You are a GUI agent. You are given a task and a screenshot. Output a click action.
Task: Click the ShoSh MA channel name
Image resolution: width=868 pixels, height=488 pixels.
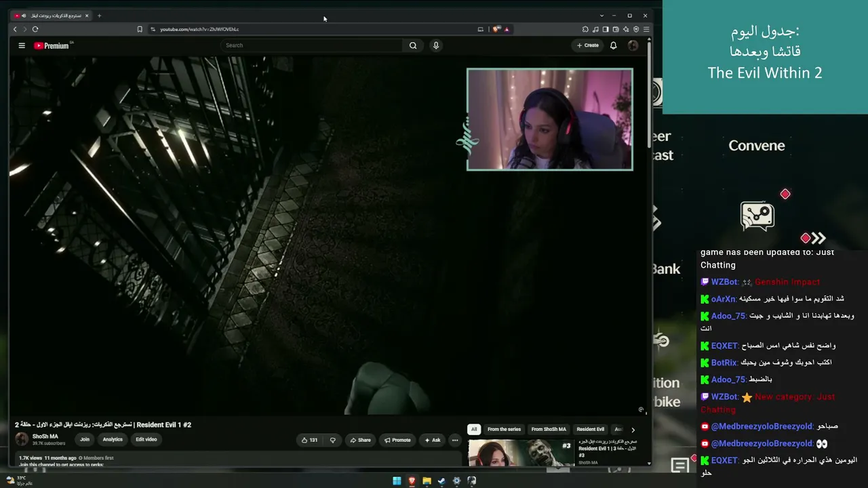pos(45,436)
